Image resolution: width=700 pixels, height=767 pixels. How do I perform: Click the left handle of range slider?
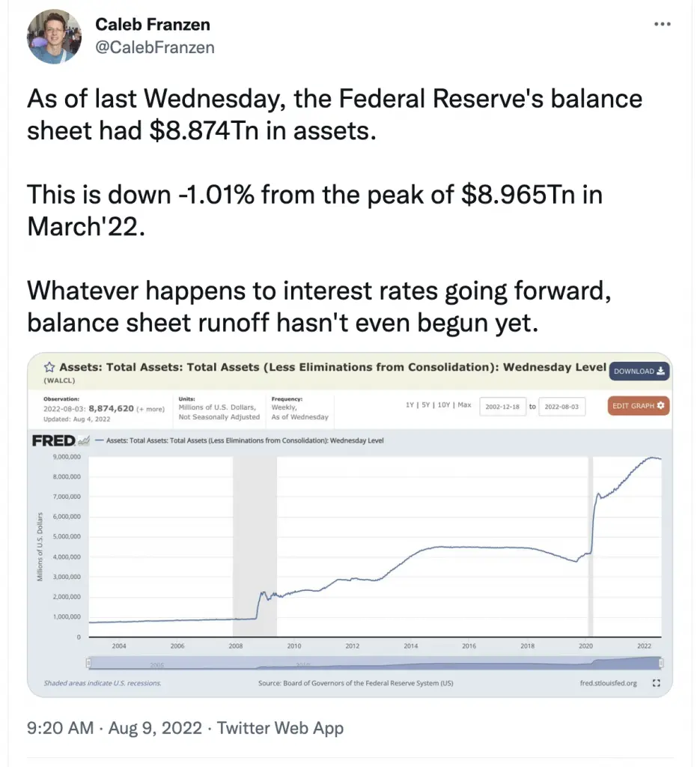click(88, 663)
